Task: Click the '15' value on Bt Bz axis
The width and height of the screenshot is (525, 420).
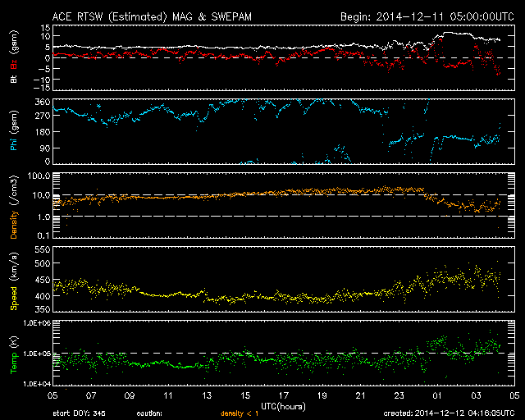Action: tap(46, 28)
